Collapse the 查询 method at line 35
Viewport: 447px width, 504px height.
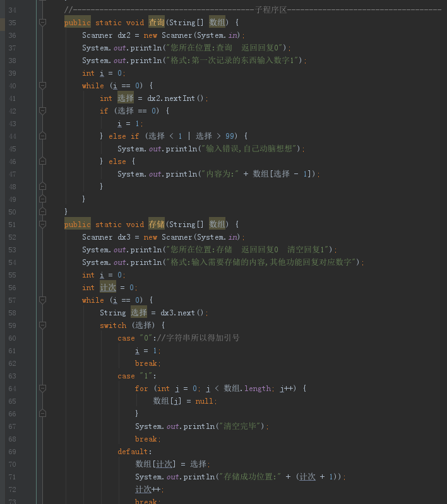42,23
